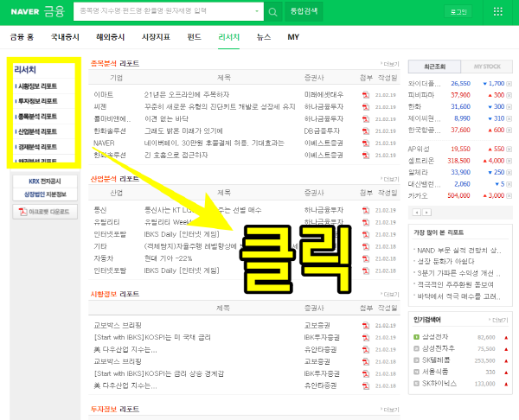
Task: Click the KRX 전자공시 button
Action: tap(45, 181)
